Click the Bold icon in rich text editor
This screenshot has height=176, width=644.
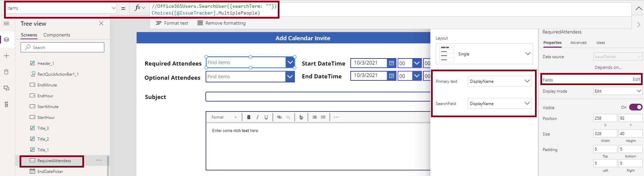coord(249,117)
